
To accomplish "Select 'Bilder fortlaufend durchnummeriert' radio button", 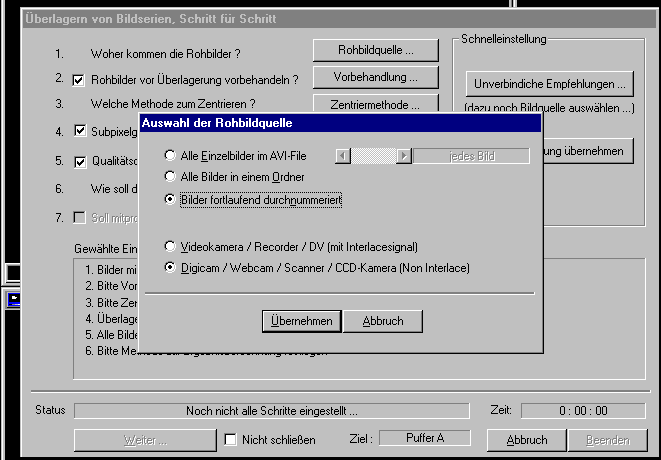I will pos(170,200).
